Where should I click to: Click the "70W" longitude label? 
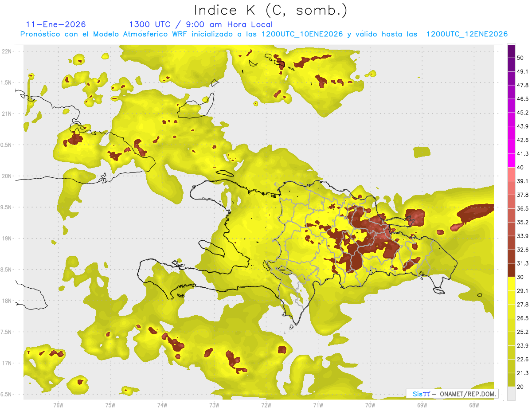coord(370,405)
